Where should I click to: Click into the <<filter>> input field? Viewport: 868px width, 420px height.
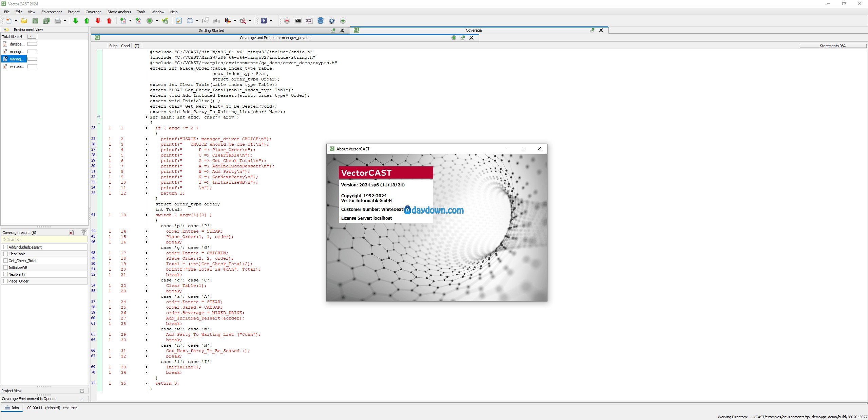pos(44,239)
